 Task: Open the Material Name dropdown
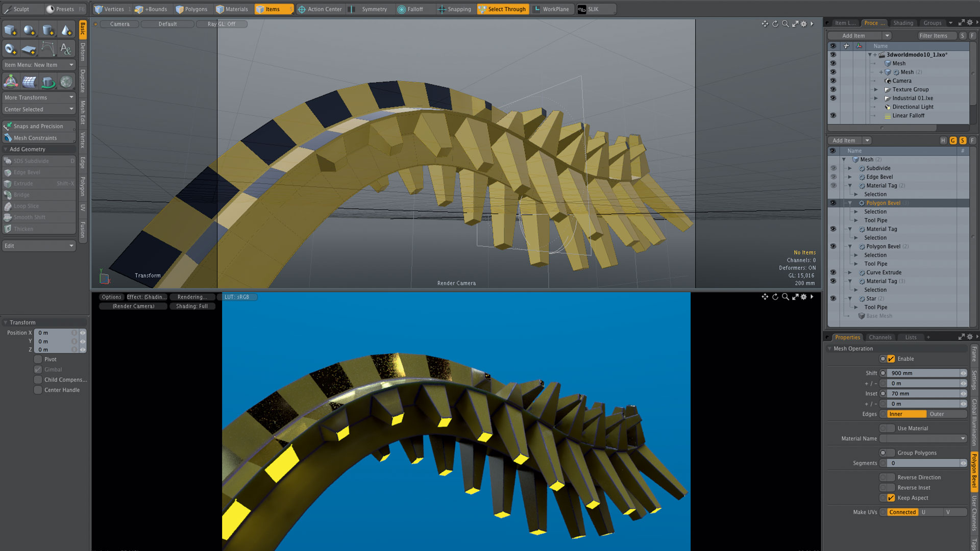point(923,438)
